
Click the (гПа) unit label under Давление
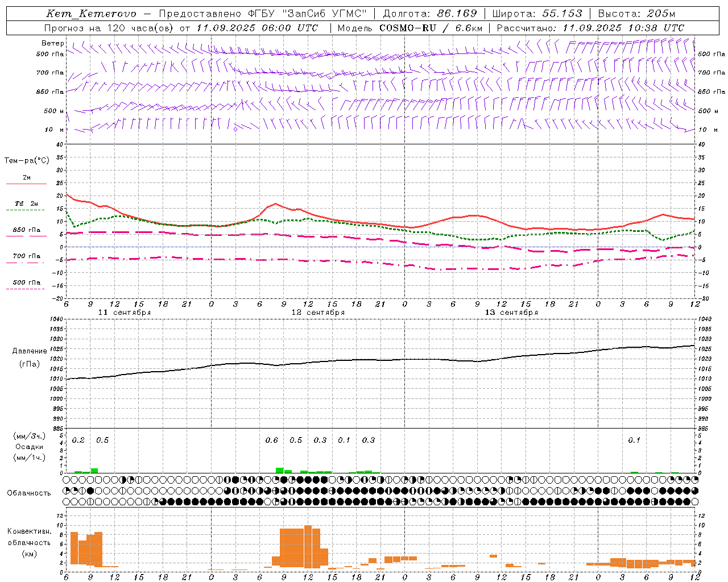30,364
